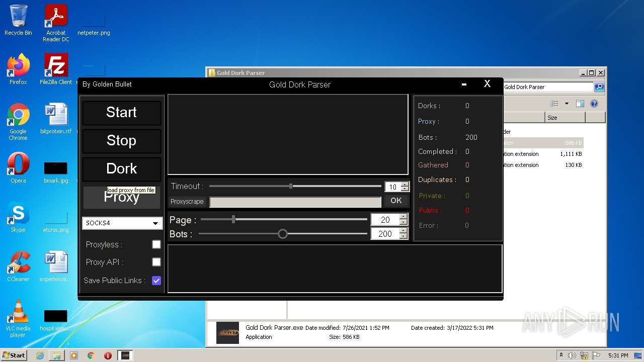The width and height of the screenshot is (644, 362).
Task: Select the bitprotein.rtf document icon
Action: [56, 119]
